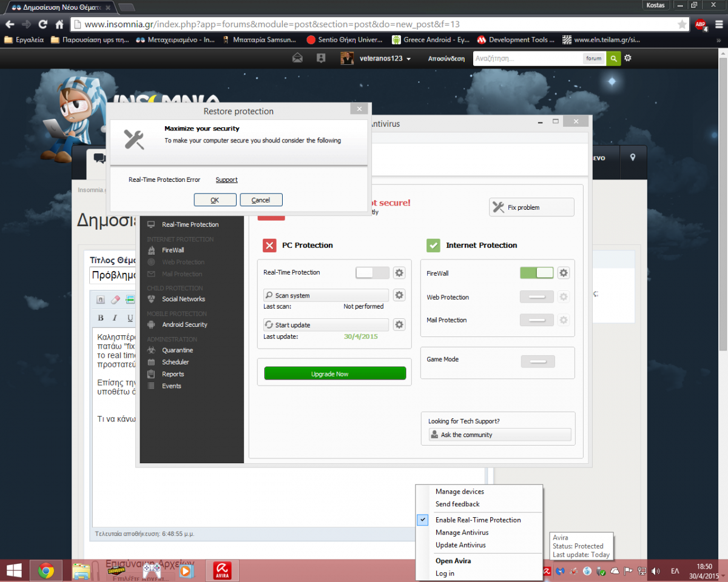
Task: Click the FireWall castle icon in sidebar
Action: point(151,250)
